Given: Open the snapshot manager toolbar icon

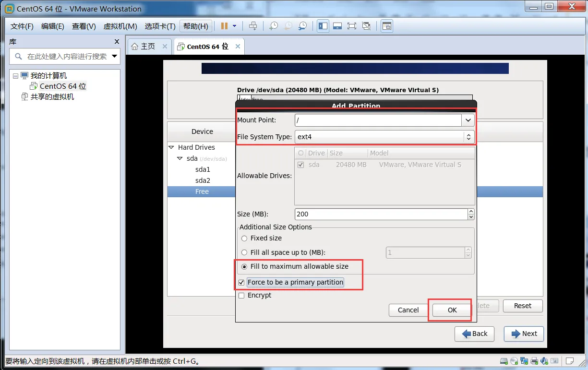Looking at the screenshot, I should point(302,26).
